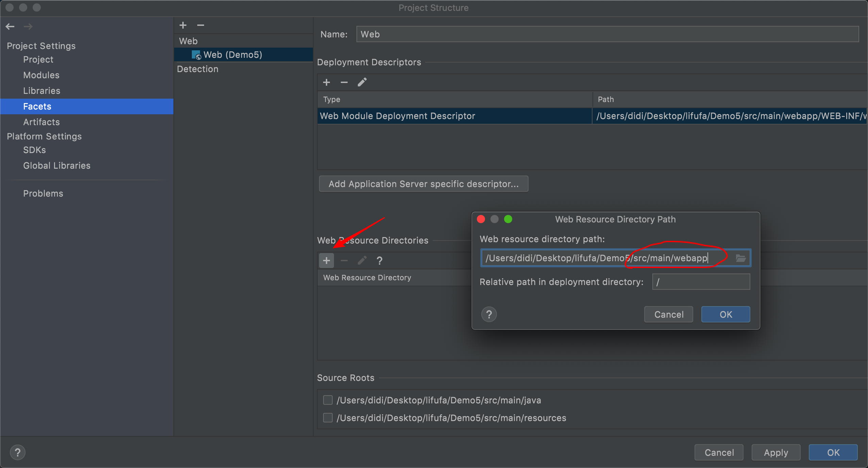Switch to the Artifacts section

pos(41,122)
